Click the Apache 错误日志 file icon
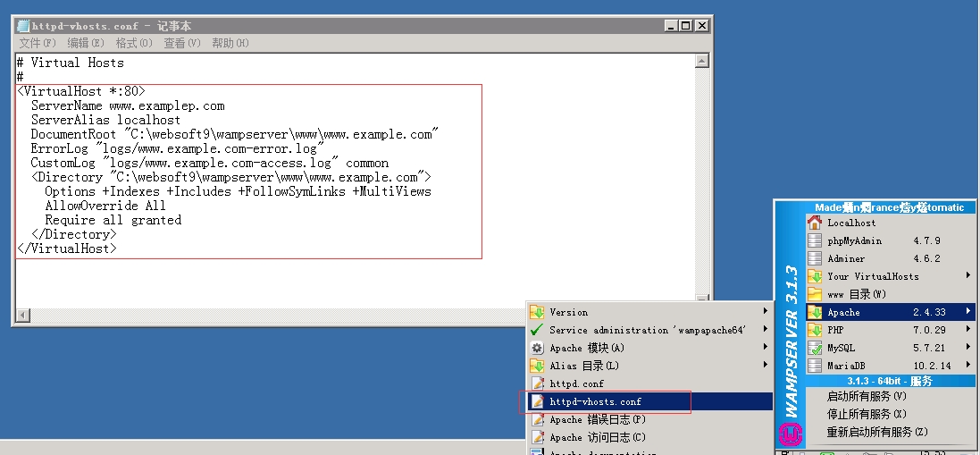The height and width of the screenshot is (455, 980). [x=537, y=419]
